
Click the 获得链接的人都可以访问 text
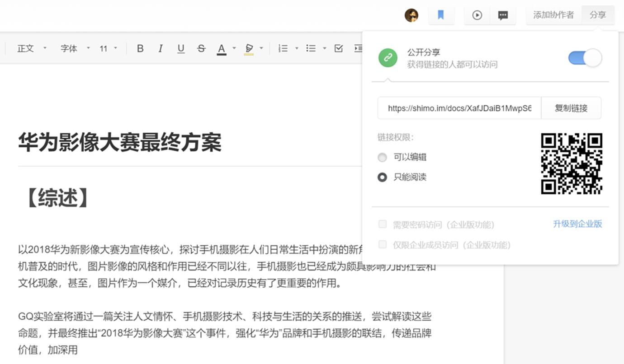click(452, 65)
